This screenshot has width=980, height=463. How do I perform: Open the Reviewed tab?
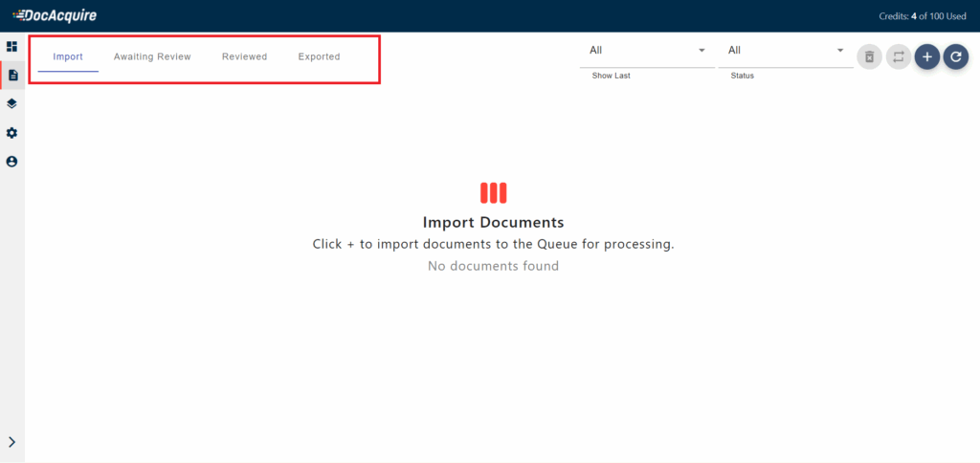point(244,57)
